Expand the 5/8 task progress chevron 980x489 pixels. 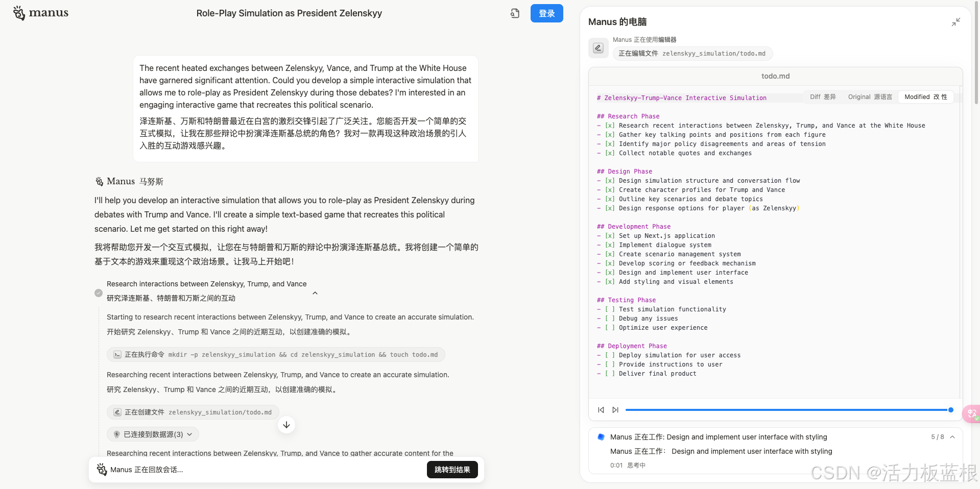[x=952, y=437]
